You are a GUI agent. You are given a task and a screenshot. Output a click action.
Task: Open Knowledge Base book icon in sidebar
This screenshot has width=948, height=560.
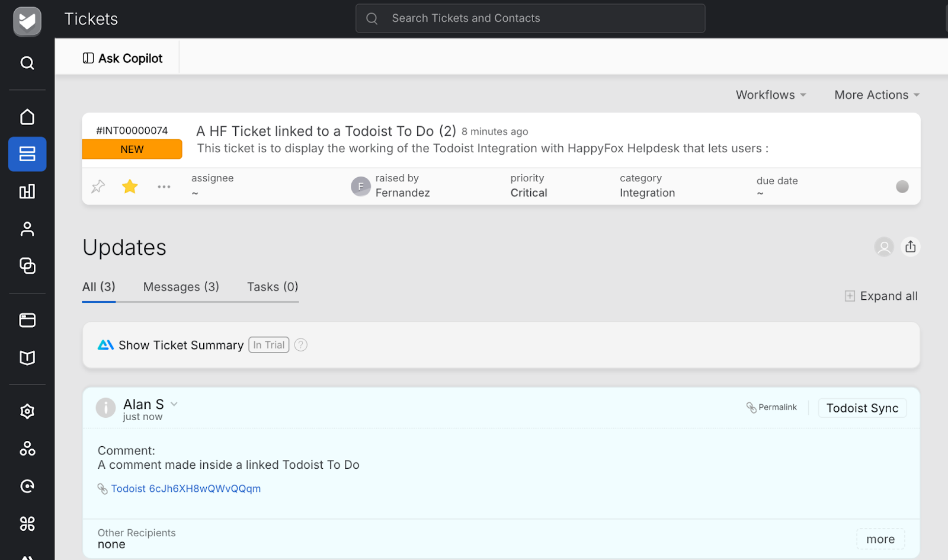coord(27,357)
